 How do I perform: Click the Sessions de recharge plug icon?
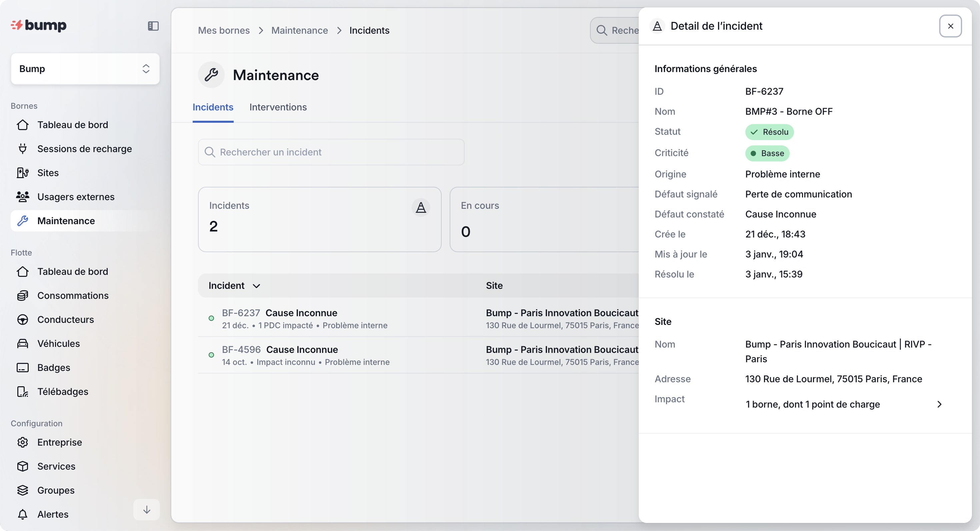22,149
